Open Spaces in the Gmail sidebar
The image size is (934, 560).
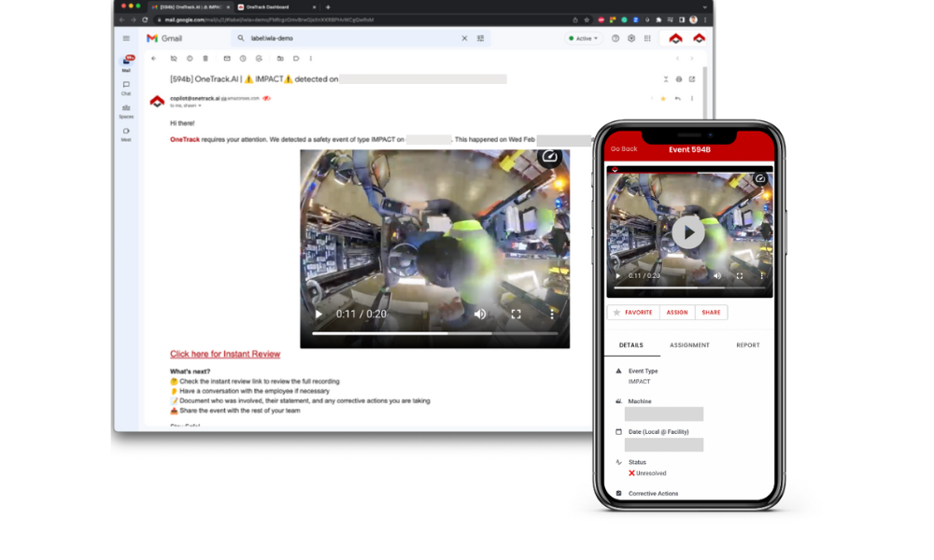tap(126, 110)
